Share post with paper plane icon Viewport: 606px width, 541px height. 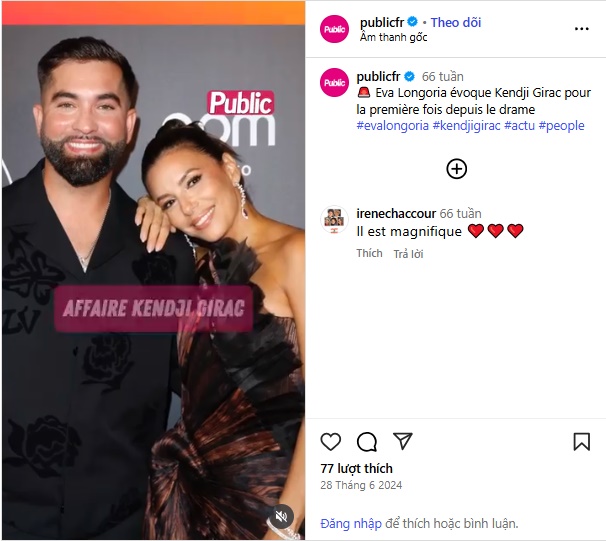pos(403,441)
